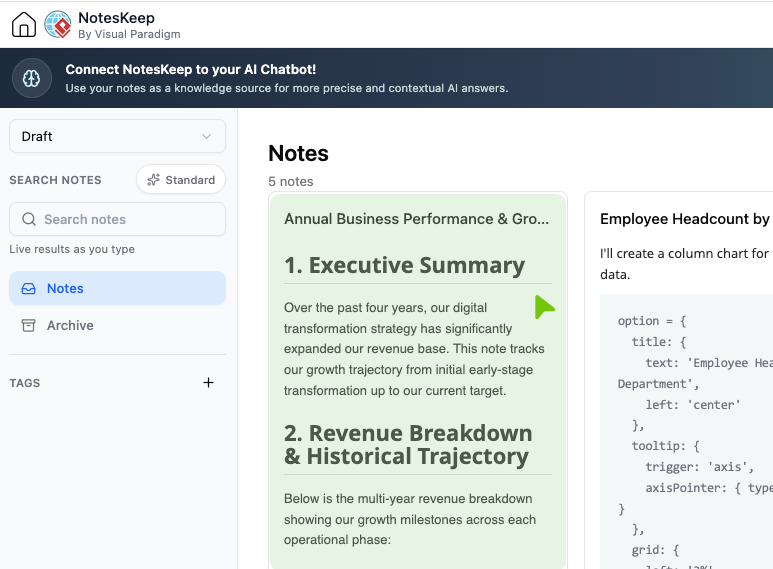Click the NotesKeep title text

pos(116,18)
